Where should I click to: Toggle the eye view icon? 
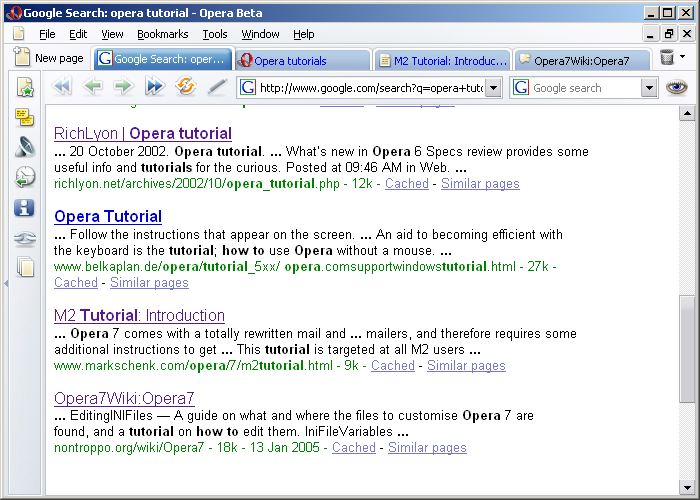click(x=677, y=87)
